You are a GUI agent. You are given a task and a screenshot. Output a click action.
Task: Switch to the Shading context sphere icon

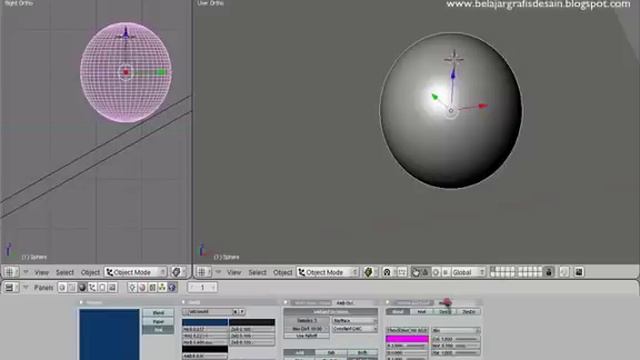[82, 287]
